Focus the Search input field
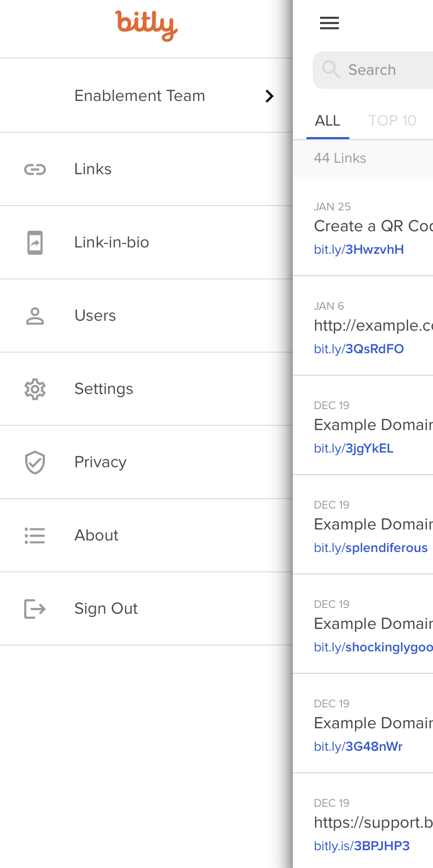 click(x=373, y=70)
